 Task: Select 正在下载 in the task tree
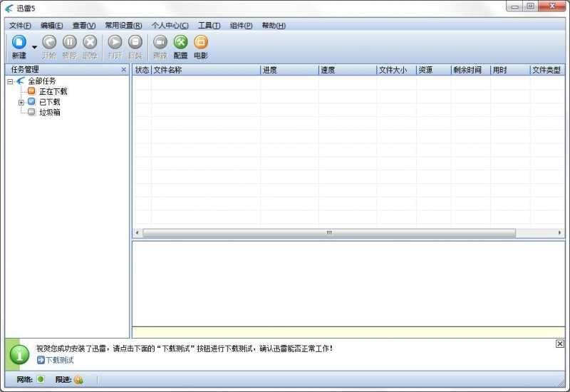pos(53,91)
